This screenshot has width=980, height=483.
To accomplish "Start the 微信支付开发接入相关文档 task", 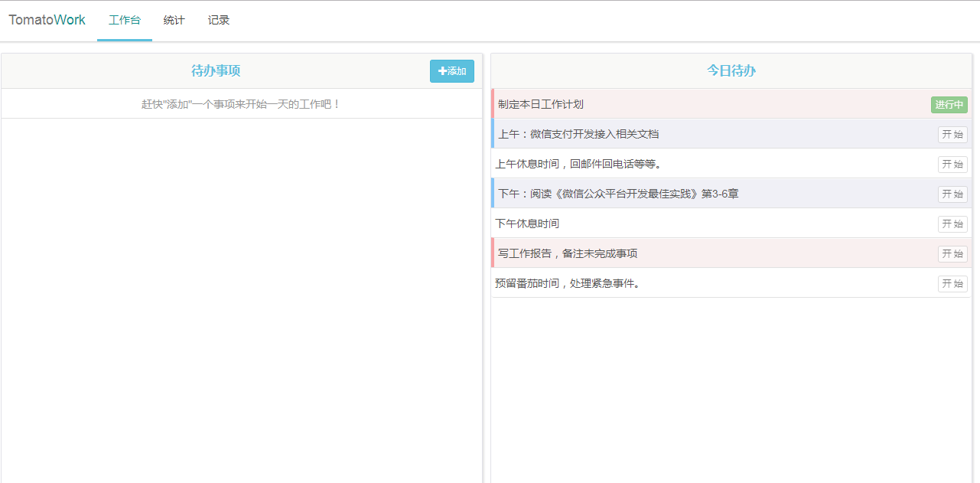I will tap(952, 135).
